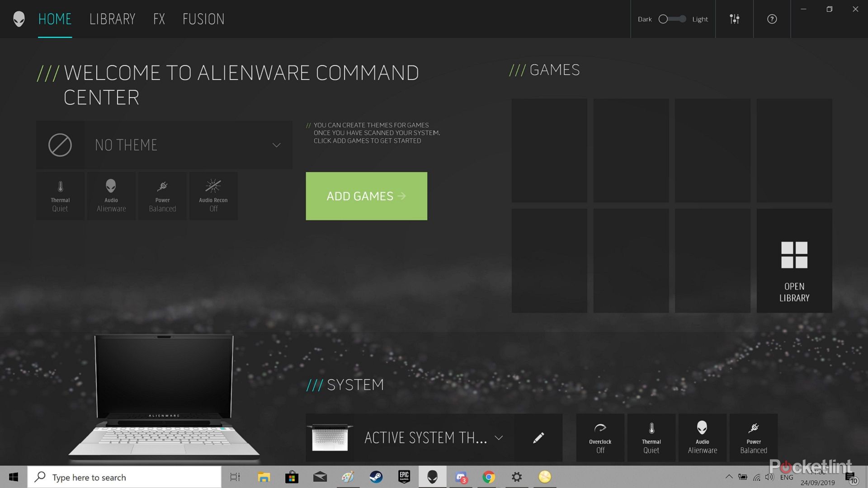Click the system Thermal Quiet tile

tap(651, 438)
